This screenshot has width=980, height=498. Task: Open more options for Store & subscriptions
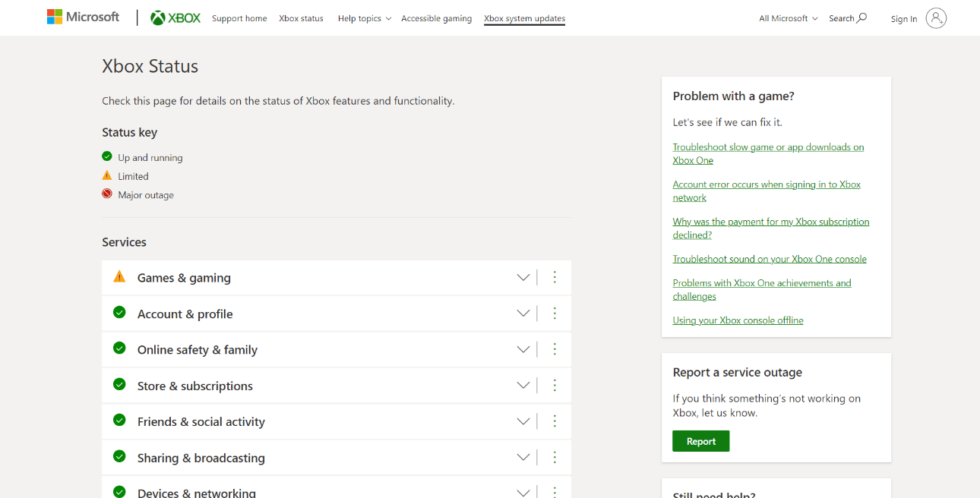[555, 385]
